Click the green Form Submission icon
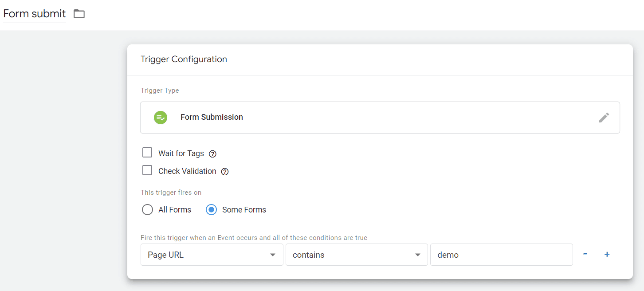644x291 pixels. click(161, 118)
